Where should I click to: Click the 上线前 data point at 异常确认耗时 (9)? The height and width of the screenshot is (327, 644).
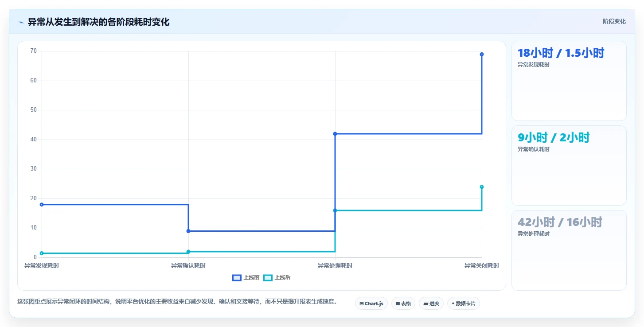(x=188, y=231)
